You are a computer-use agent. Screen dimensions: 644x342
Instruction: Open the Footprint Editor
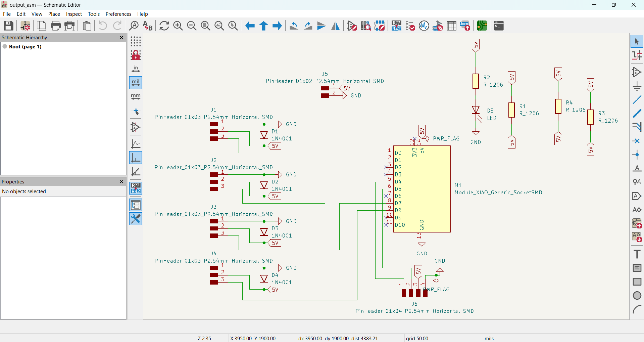pyautogui.click(x=380, y=26)
